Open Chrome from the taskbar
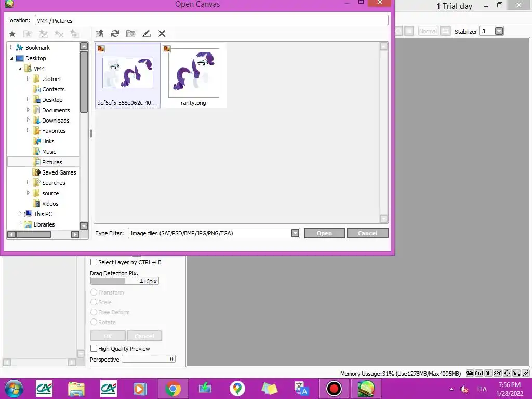 click(172, 389)
